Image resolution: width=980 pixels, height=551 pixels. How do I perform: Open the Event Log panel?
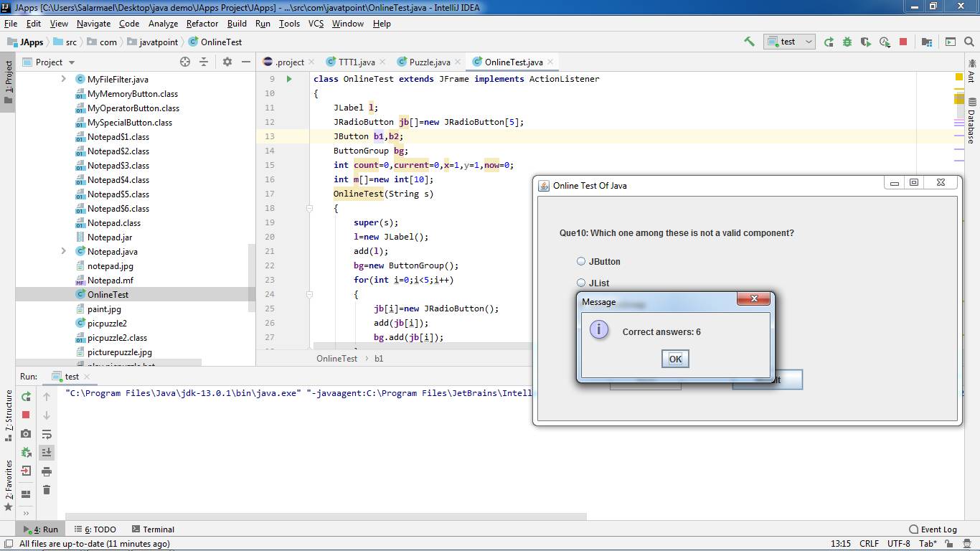point(933,529)
